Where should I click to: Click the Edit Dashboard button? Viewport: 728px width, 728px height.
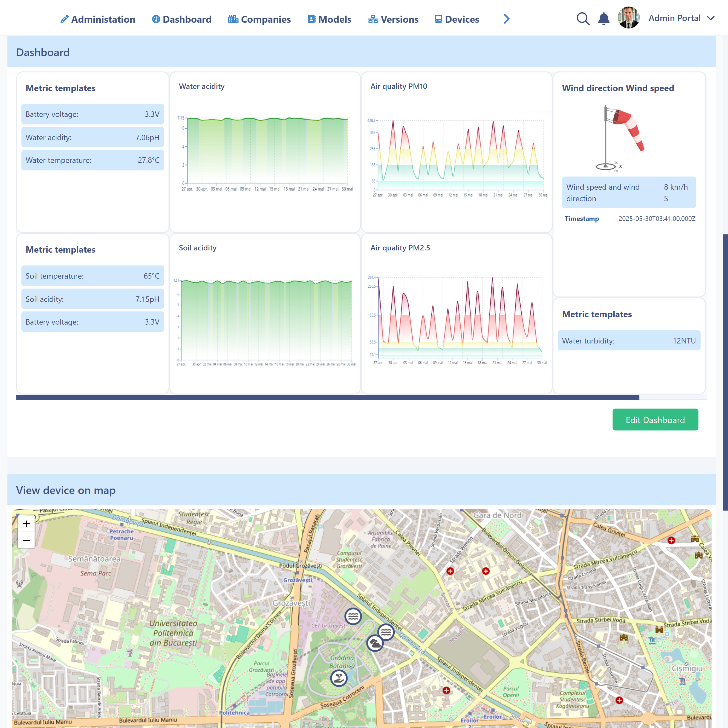(x=655, y=420)
